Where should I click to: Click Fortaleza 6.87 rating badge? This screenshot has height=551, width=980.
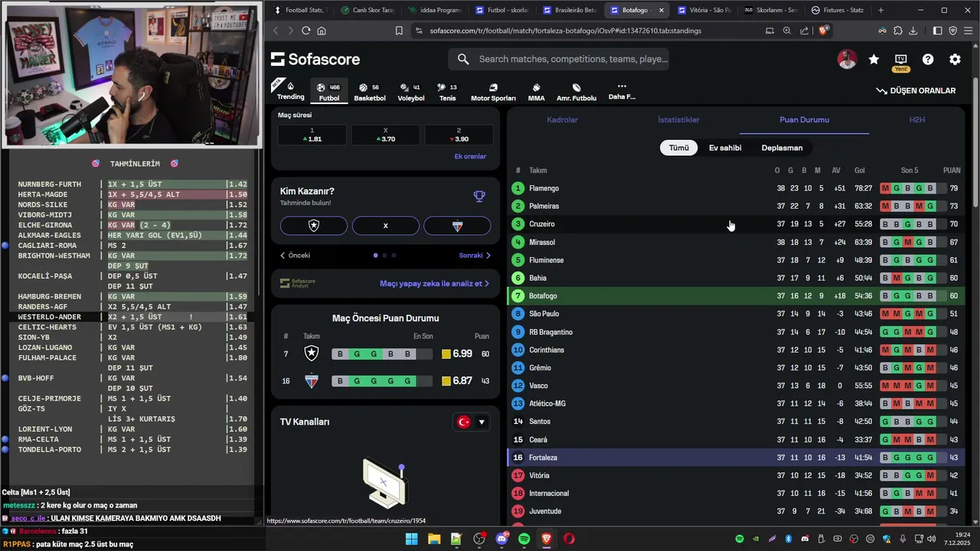(457, 380)
